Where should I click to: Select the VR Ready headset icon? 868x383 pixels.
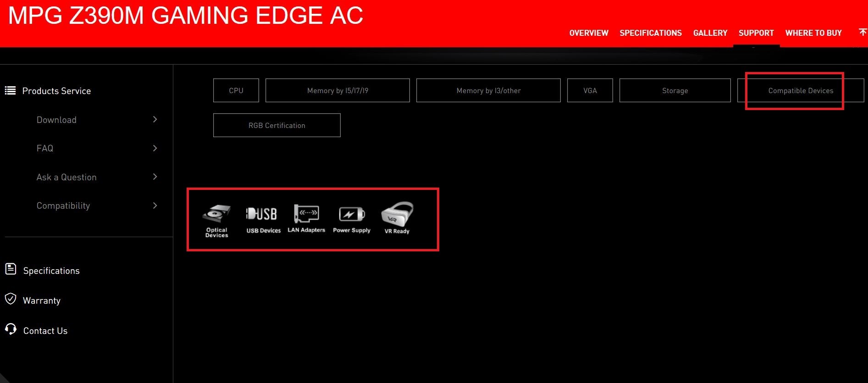coord(397,218)
